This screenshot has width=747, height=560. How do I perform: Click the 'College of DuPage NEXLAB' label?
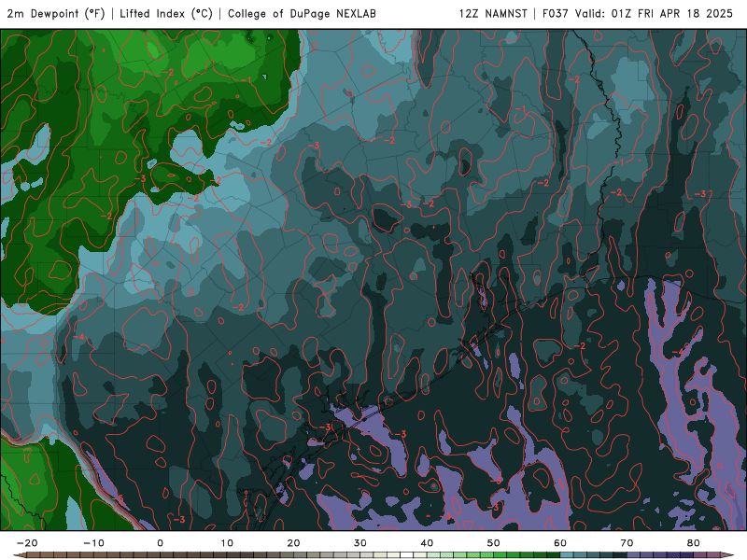(x=302, y=14)
